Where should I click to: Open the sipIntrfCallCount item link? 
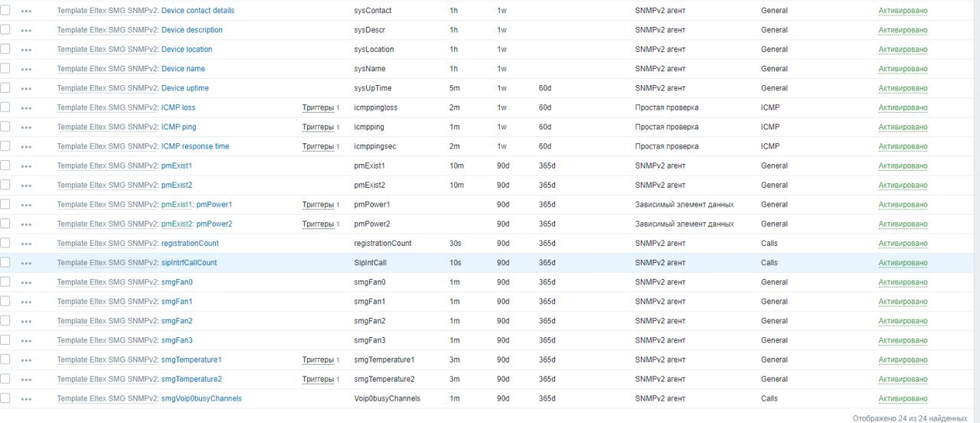[189, 262]
